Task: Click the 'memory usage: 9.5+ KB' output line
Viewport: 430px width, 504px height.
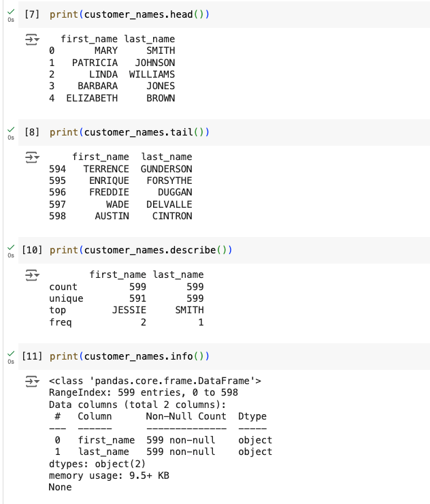Action: pos(109,475)
